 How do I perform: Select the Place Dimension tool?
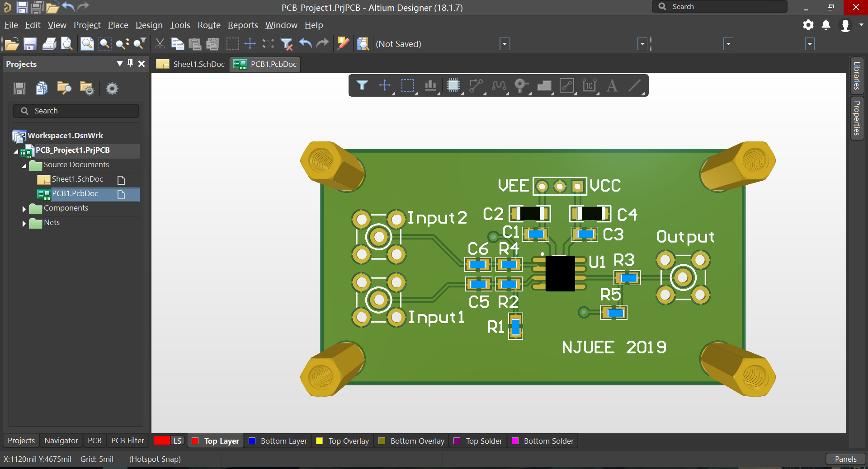pyautogui.click(x=590, y=85)
